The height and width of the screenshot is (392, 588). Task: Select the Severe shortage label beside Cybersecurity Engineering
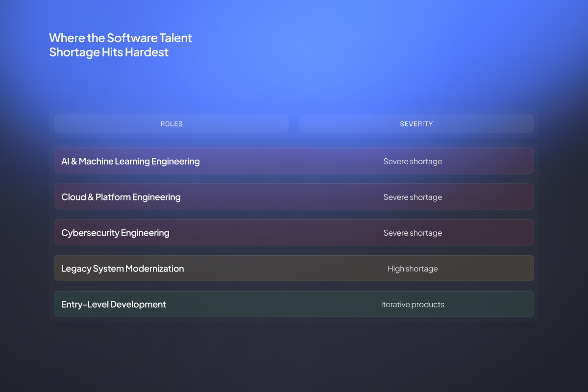[413, 232]
